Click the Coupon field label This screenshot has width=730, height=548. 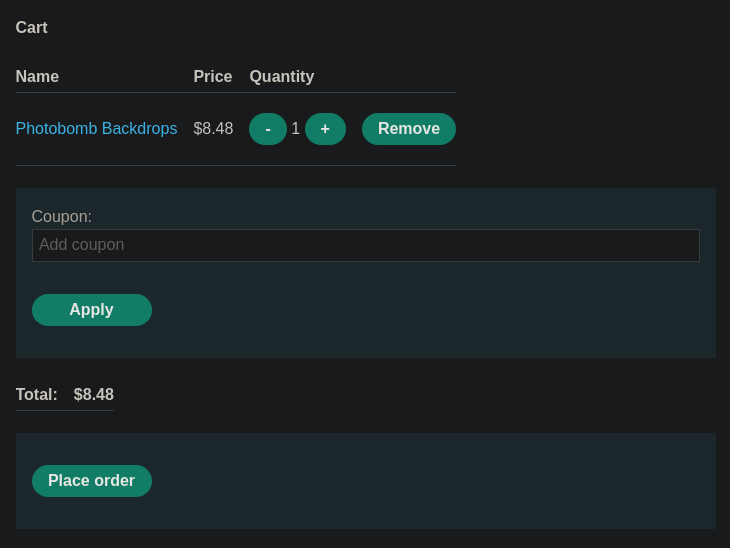[61, 216]
